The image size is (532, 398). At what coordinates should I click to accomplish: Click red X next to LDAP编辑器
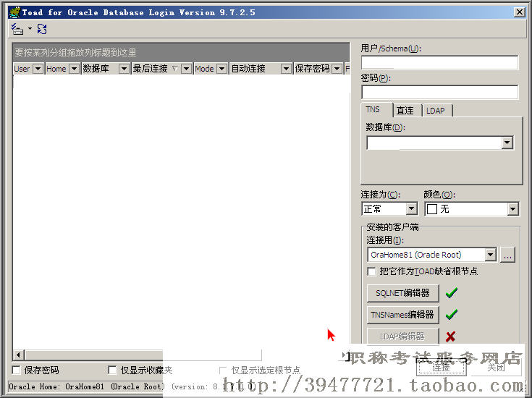click(450, 336)
